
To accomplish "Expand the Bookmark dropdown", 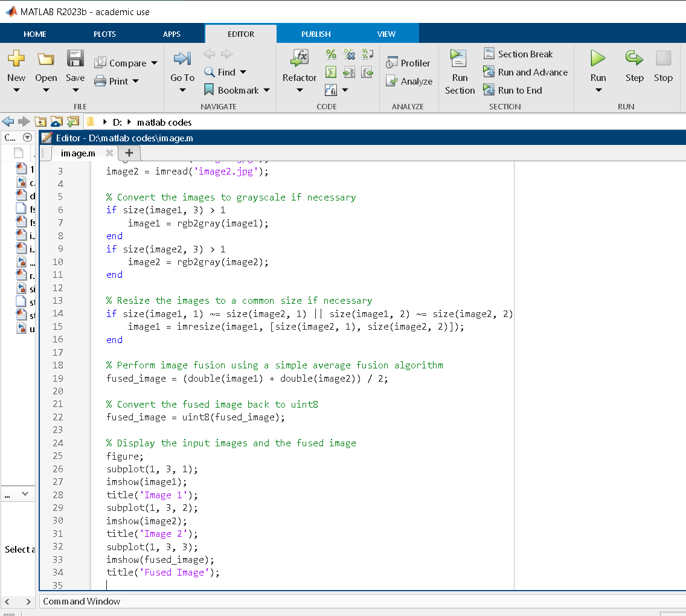I will [x=266, y=91].
